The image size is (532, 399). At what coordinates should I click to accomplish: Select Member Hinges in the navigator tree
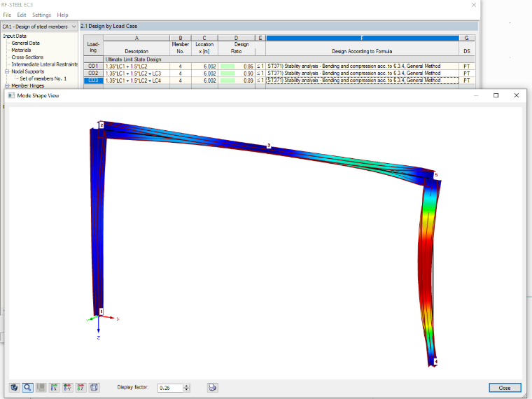tap(28, 86)
